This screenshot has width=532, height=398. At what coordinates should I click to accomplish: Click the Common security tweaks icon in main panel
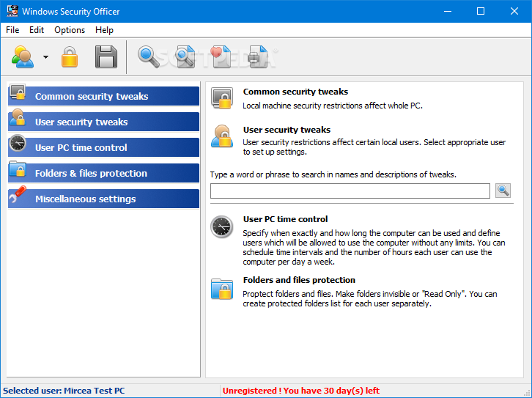click(x=222, y=98)
